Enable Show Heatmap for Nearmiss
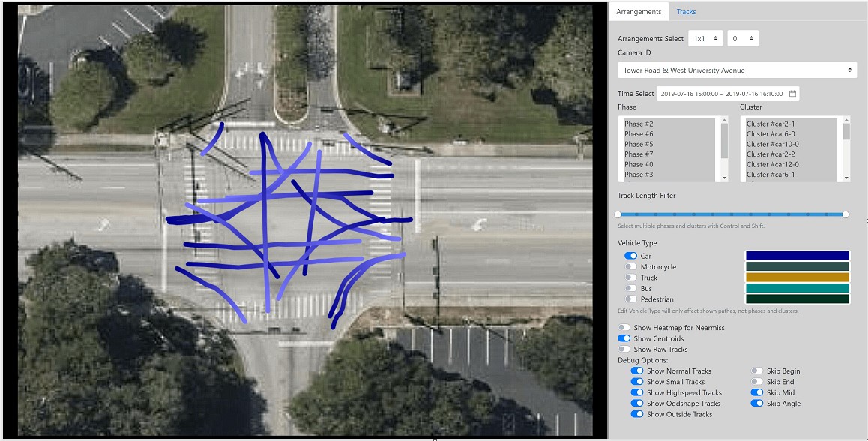The image size is (868, 441). (624, 328)
